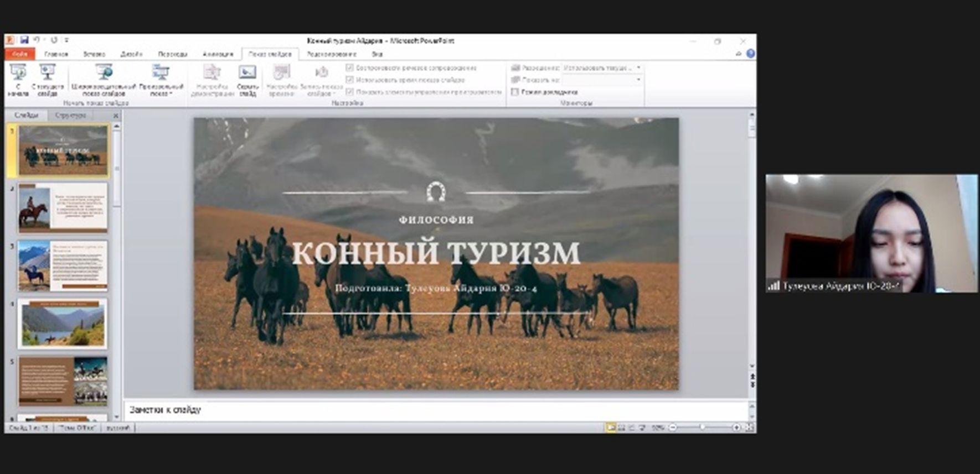Open PowerPoint Help with the question mark icon
The image size is (980, 474).
pyautogui.click(x=750, y=54)
